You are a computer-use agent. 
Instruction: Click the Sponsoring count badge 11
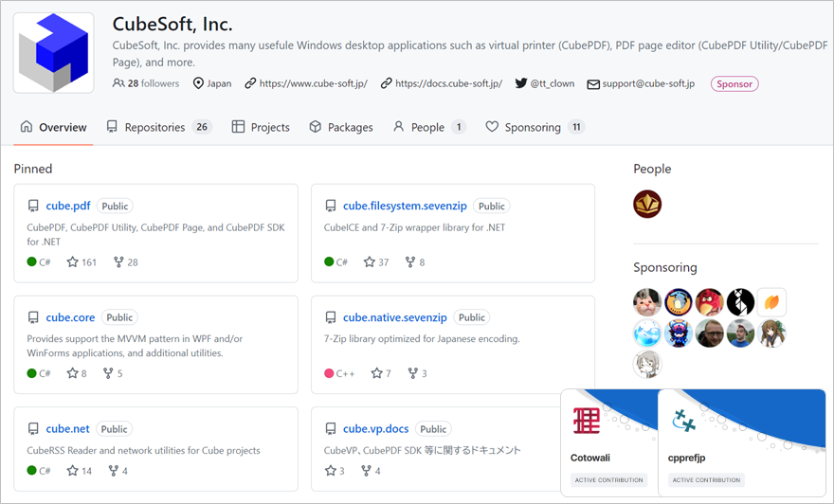tap(576, 127)
